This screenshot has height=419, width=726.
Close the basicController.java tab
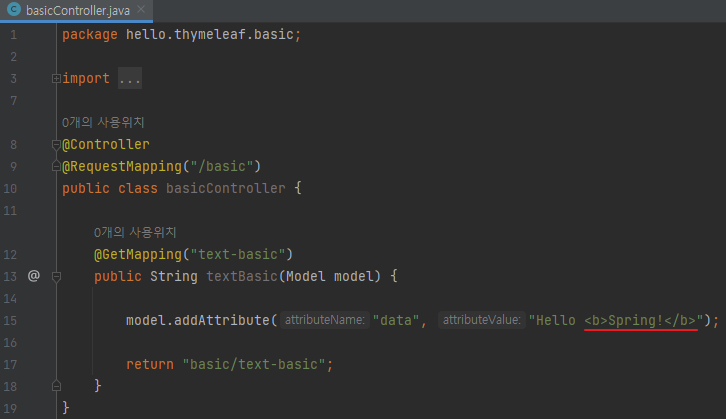[141, 9]
